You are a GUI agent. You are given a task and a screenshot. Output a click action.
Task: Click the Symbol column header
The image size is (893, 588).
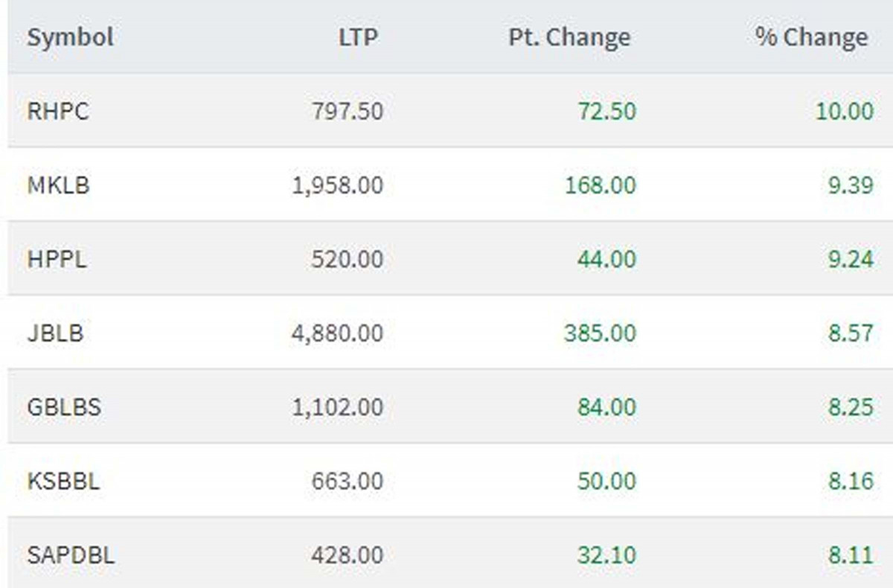point(70,37)
